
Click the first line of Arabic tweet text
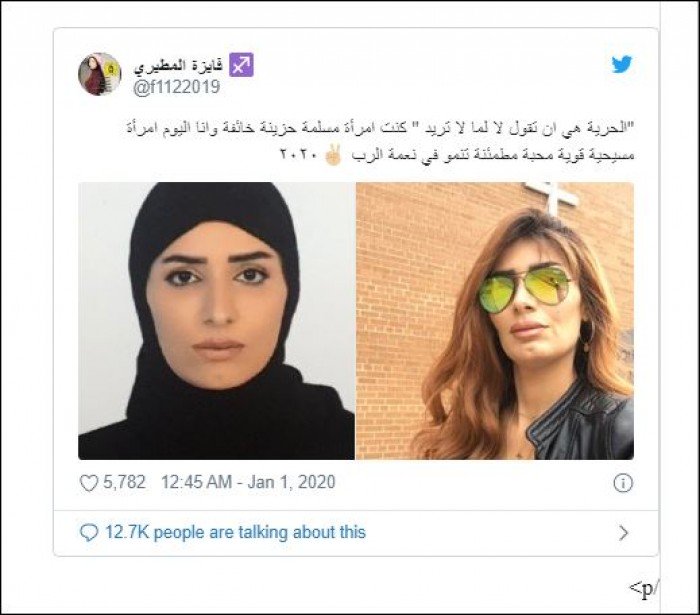[378, 129]
